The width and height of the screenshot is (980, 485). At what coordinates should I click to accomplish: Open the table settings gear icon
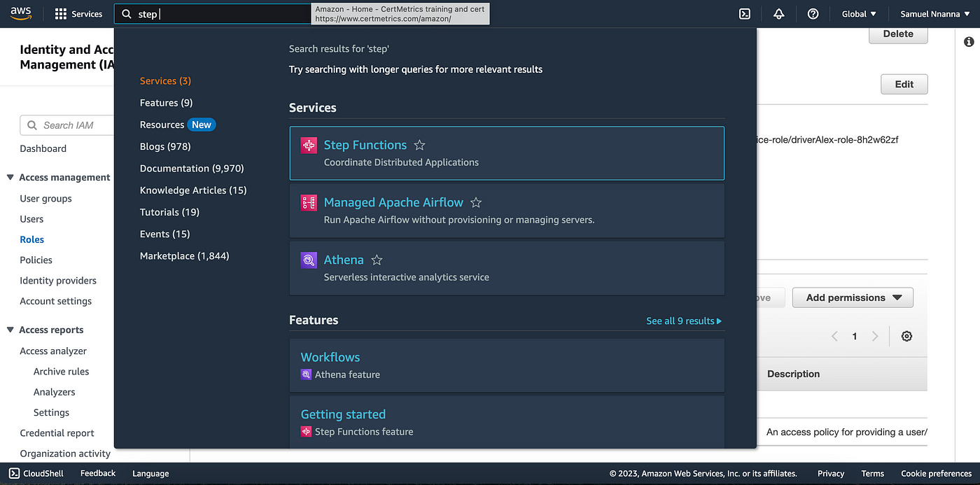click(x=906, y=336)
